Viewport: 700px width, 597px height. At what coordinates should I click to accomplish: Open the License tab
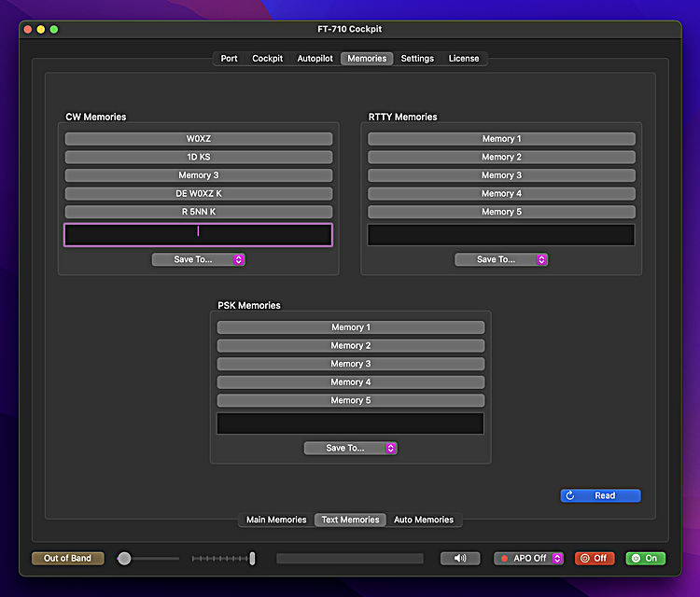coord(464,59)
